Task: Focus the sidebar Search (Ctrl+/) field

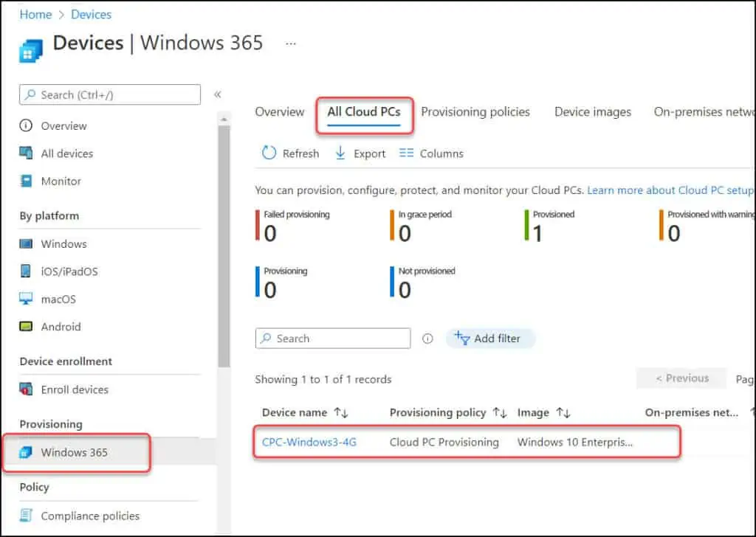Action: pos(110,94)
